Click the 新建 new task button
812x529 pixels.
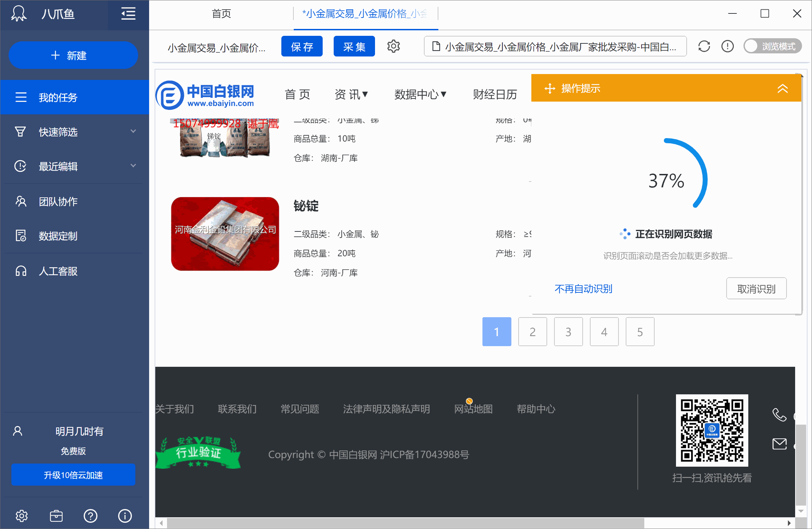(73, 55)
